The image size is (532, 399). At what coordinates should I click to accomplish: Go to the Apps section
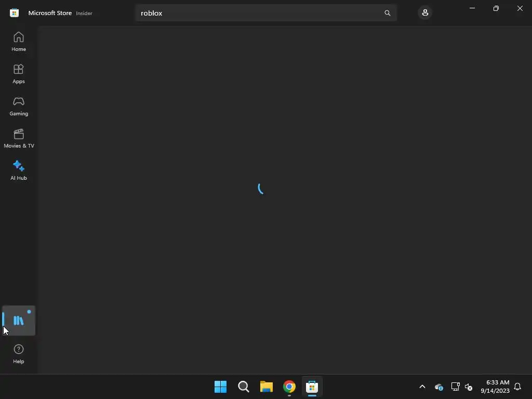(x=19, y=74)
